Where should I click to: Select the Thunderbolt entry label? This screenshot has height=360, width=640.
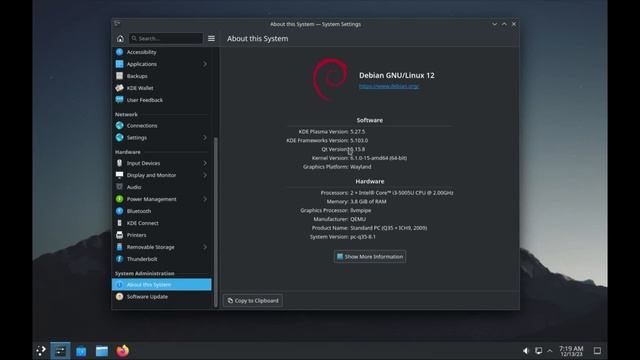[142, 259]
